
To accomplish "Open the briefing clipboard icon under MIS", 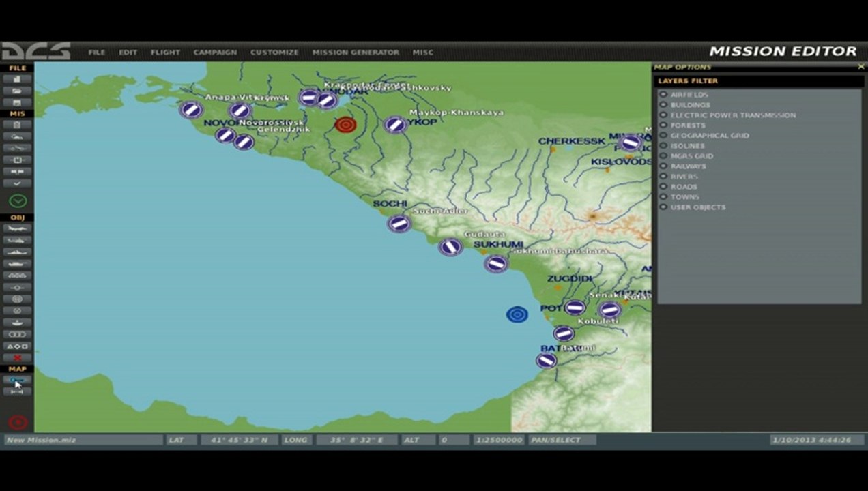I will [17, 125].
